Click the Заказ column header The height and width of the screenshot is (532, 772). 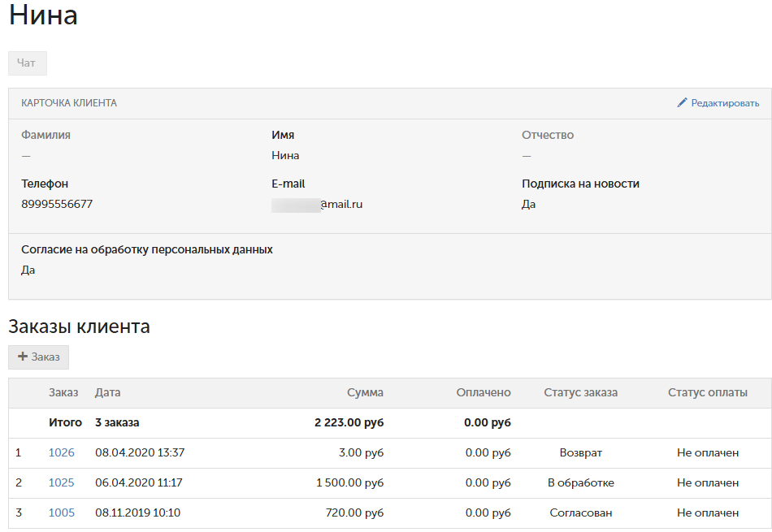(x=63, y=392)
